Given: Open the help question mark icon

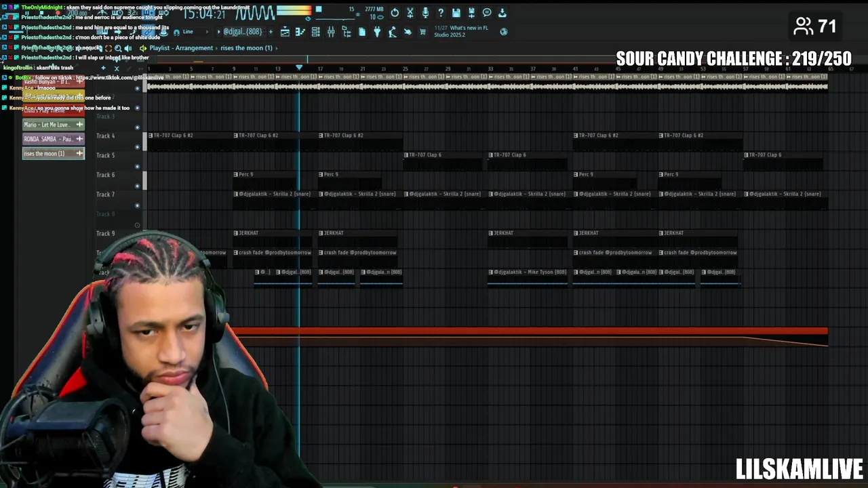Looking at the screenshot, I should [441, 12].
